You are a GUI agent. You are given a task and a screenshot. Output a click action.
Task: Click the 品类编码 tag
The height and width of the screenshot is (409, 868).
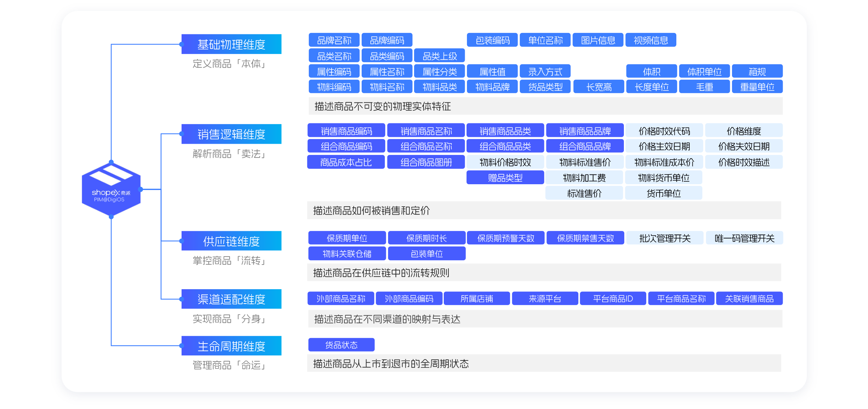387,56
